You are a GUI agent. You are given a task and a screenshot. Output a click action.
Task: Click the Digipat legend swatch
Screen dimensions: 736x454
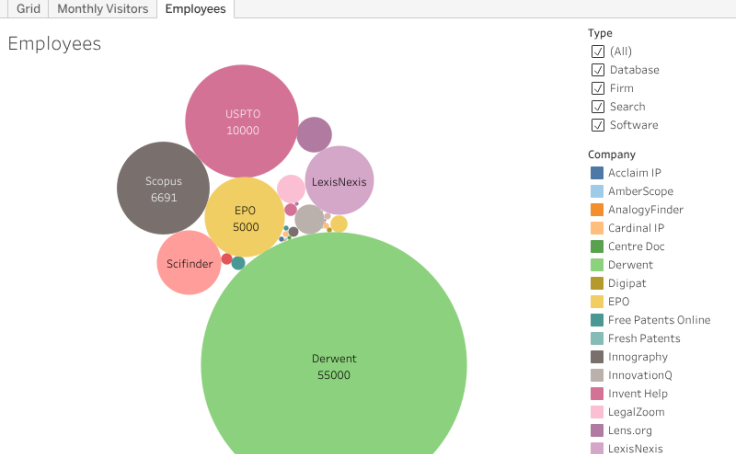click(x=597, y=283)
